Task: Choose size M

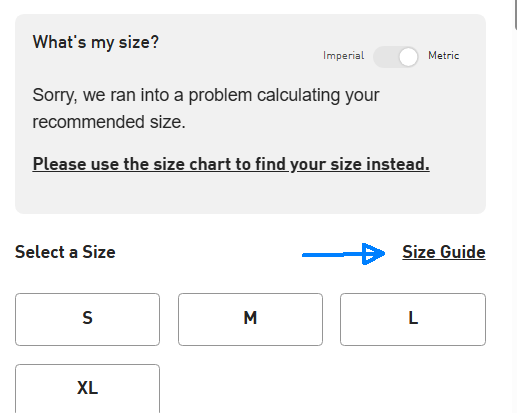Action: pos(250,319)
